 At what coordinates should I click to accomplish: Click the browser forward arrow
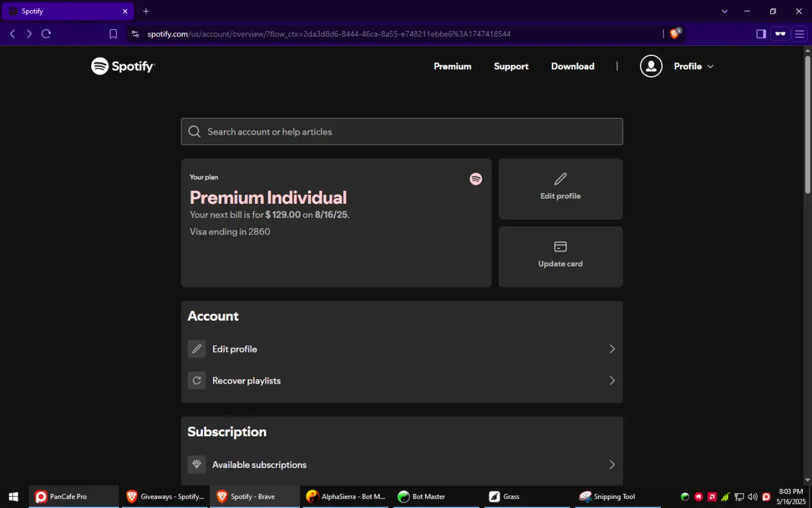29,34
